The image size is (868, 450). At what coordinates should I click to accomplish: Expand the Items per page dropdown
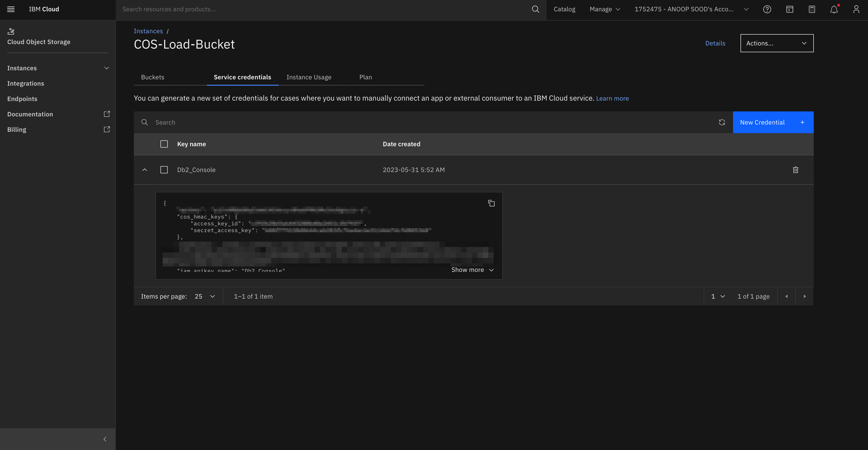coord(204,296)
